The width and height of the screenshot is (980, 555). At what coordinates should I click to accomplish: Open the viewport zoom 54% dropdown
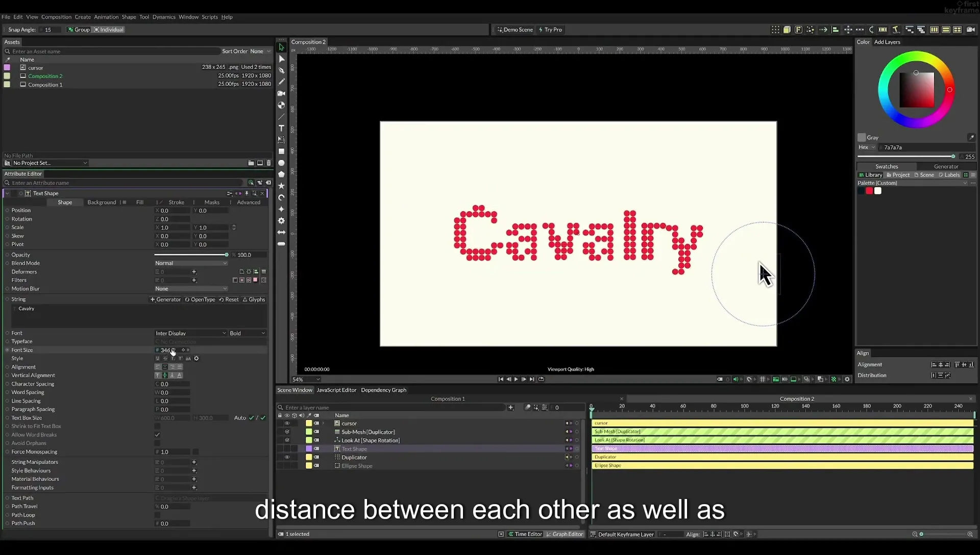pyautogui.click(x=306, y=380)
